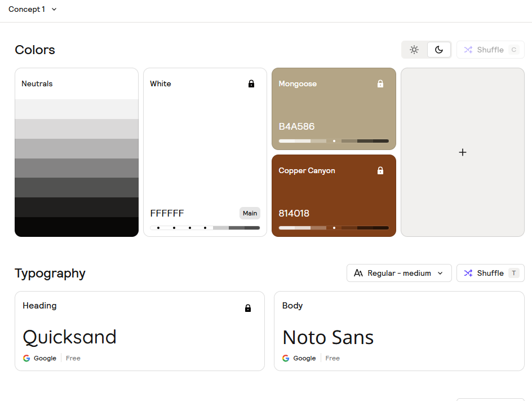
Task: Click the chevron in Regular - medium dropdown
Action: (440, 273)
